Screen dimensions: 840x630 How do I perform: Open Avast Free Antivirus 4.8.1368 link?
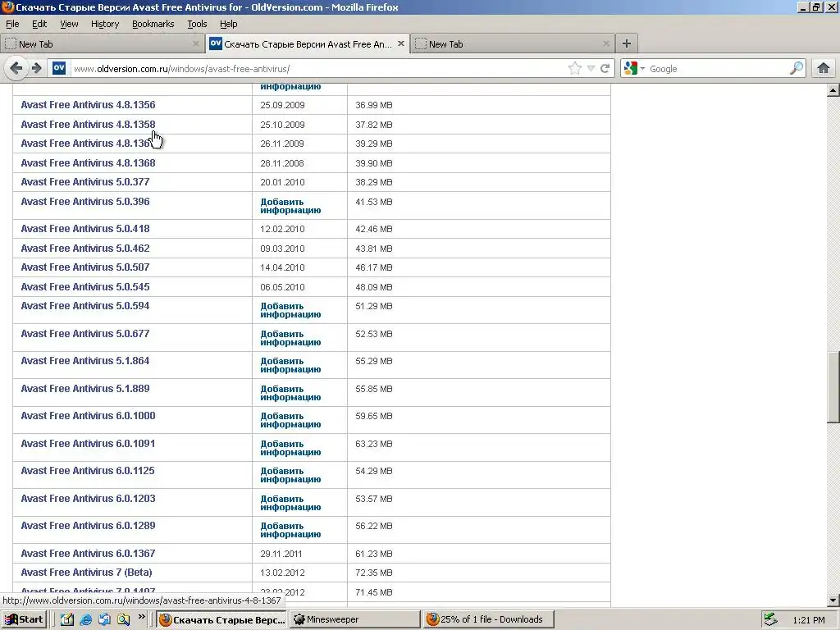(88, 163)
